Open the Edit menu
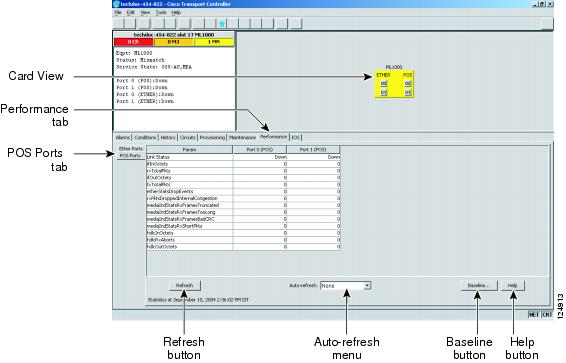Screen dimensions: 566x363 pos(131,13)
